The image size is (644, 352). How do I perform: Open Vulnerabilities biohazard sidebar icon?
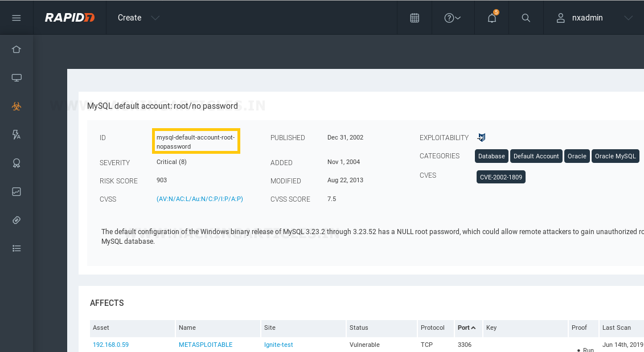(17, 107)
